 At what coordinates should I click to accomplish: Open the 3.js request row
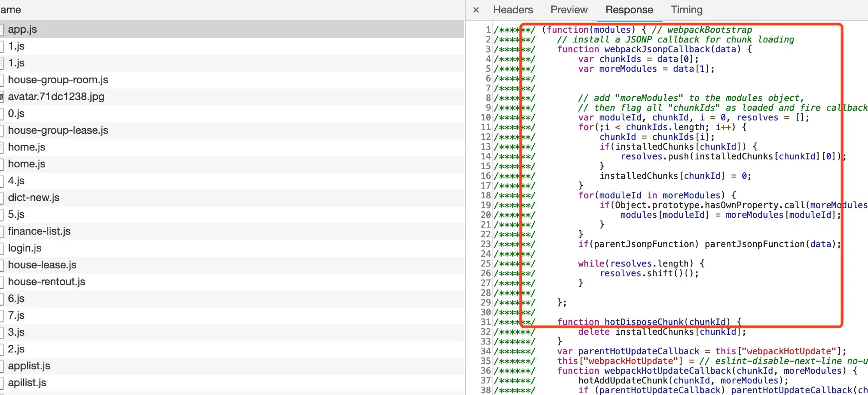pos(232,332)
